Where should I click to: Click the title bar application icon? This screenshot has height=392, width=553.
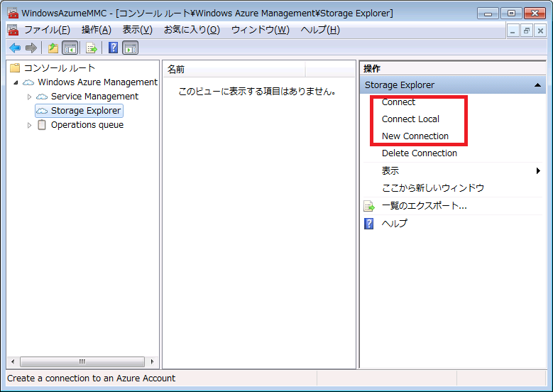(13, 13)
